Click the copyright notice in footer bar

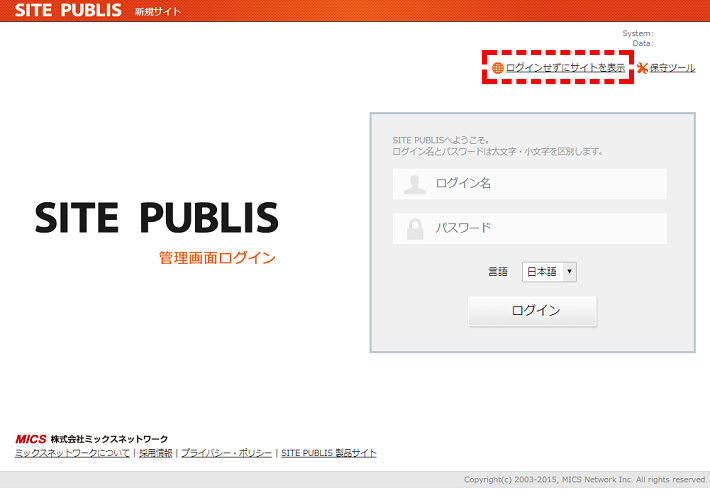click(x=585, y=479)
